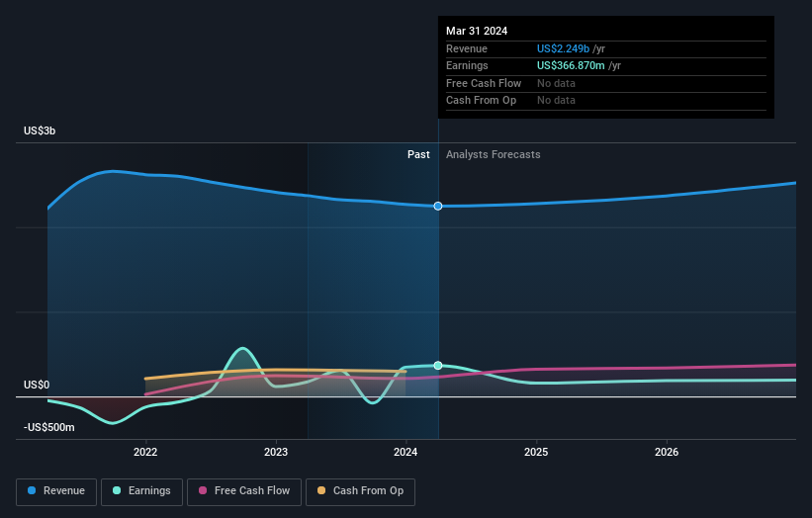Viewport: 812px width, 518px height.
Task: Click the Analysts Forecasts label
Action: (x=493, y=154)
